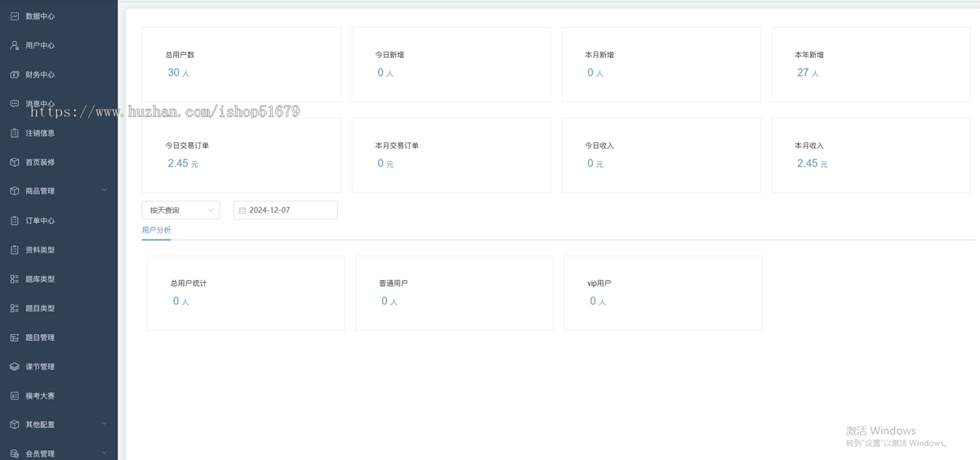Click the 普通用户 card label
Image resolution: width=980 pixels, height=460 pixels.
[x=394, y=284]
